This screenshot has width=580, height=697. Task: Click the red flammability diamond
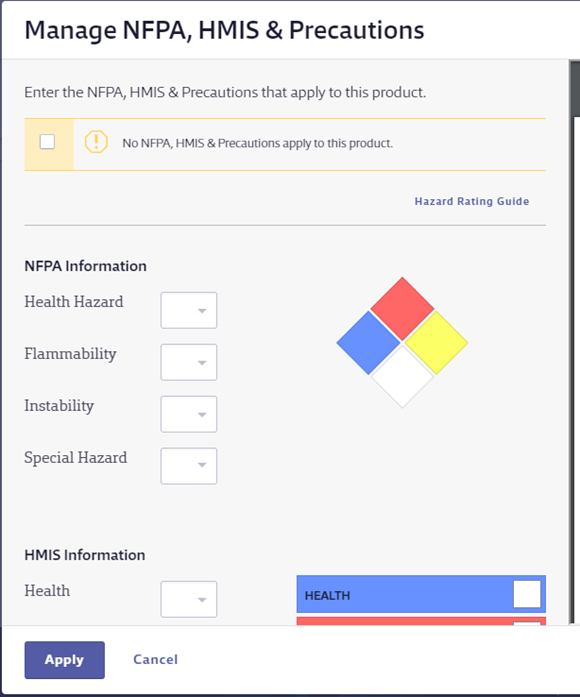click(x=402, y=308)
